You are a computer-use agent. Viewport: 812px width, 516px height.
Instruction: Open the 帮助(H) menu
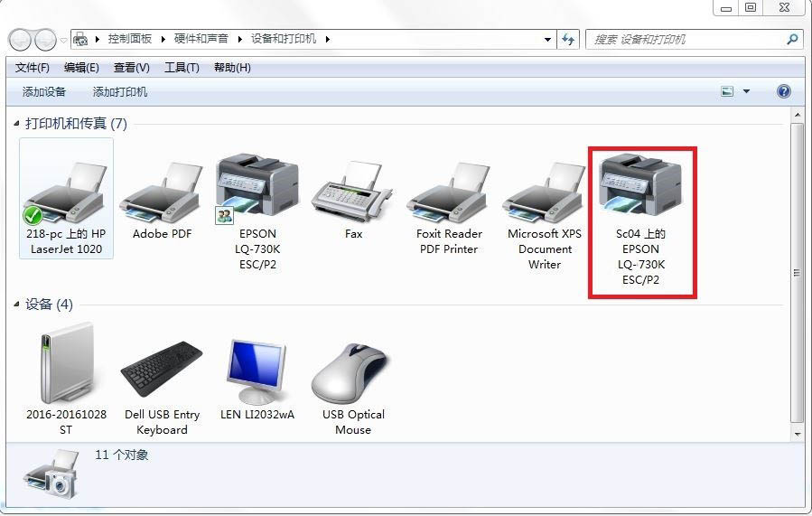coord(232,68)
